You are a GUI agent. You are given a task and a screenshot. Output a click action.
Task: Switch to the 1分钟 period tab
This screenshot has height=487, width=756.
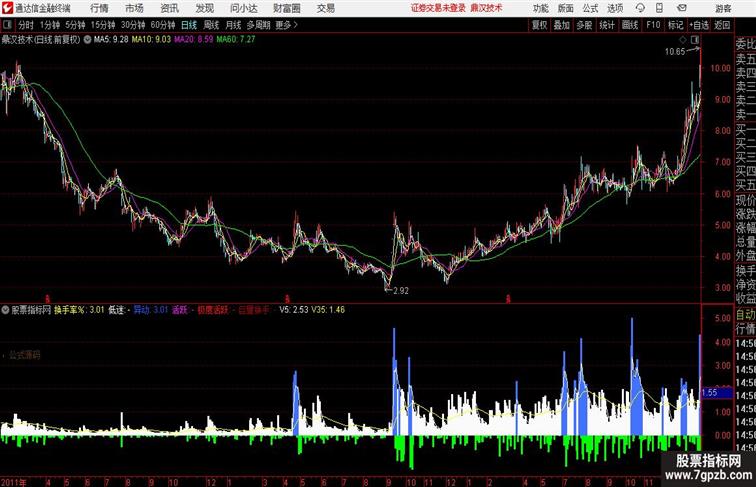(x=50, y=25)
